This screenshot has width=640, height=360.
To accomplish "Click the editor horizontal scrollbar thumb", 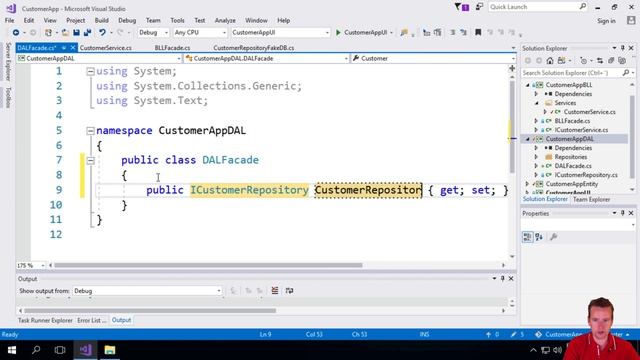I will click(x=208, y=265).
